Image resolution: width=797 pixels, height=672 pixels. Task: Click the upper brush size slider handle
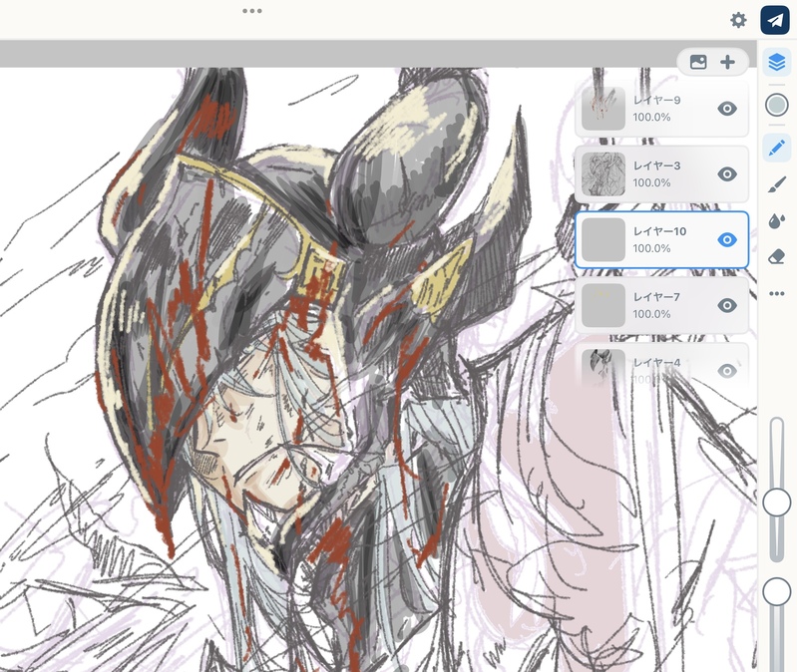[x=776, y=504]
